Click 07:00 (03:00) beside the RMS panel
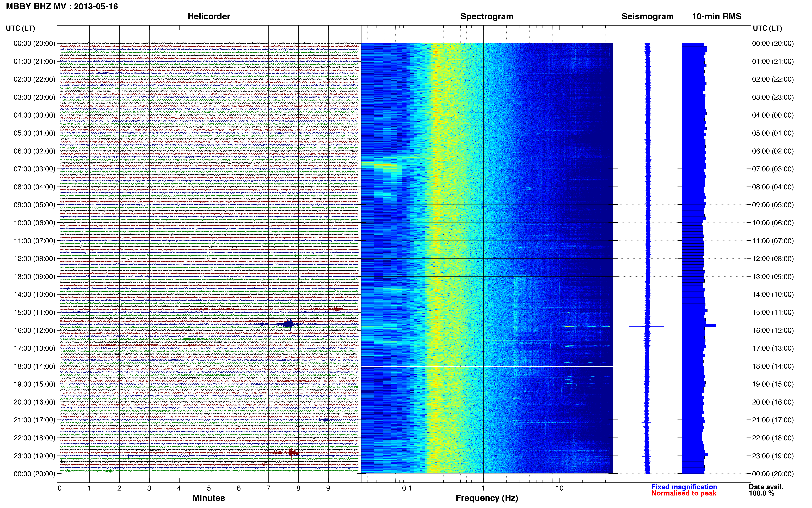Viewport: 812px width, 508px height. 773,169
